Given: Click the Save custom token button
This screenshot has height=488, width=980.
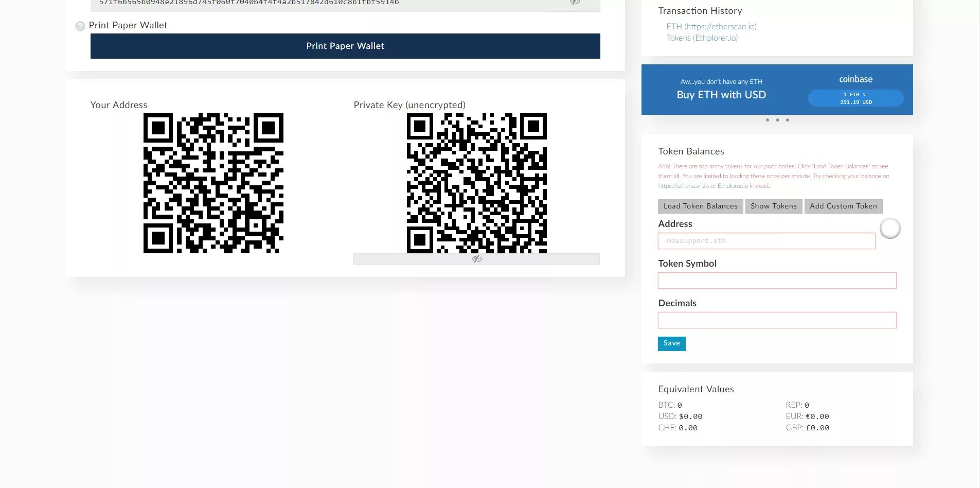Looking at the screenshot, I should tap(671, 343).
